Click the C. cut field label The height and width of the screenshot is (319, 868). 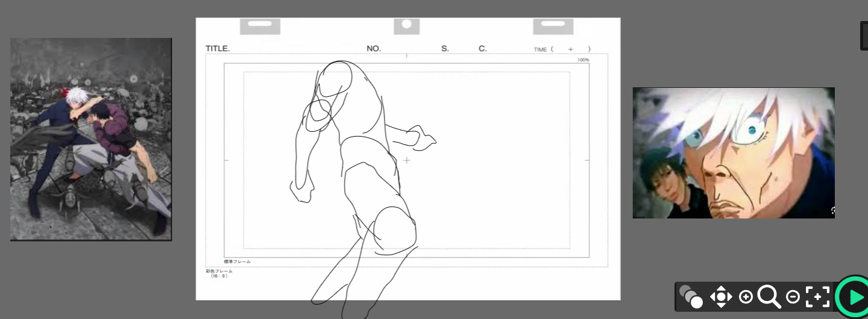tap(482, 49)
